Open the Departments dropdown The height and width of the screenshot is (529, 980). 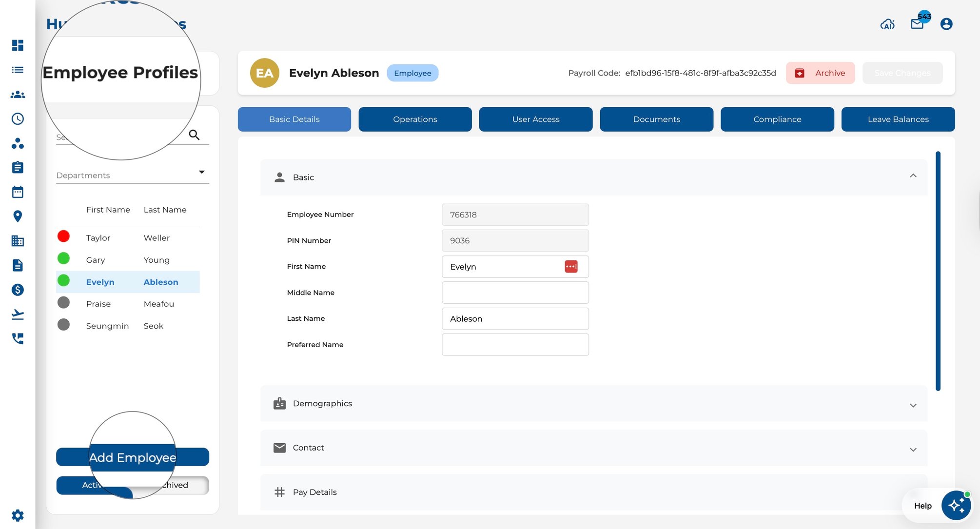pos(133,175)
